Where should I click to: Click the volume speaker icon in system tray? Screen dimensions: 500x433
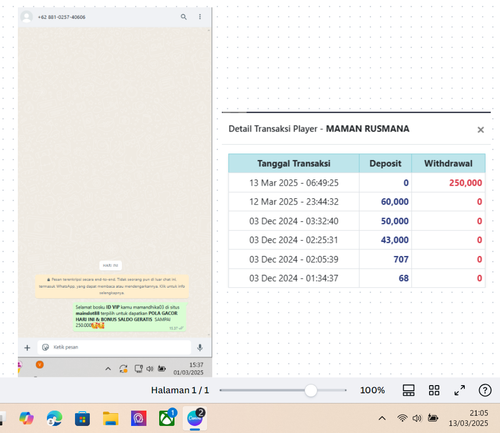pyautogui.click(x=417, y=418)
